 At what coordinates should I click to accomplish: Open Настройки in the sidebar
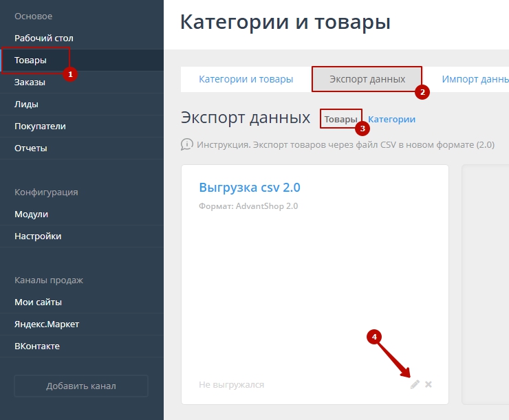tap(38, 236)
